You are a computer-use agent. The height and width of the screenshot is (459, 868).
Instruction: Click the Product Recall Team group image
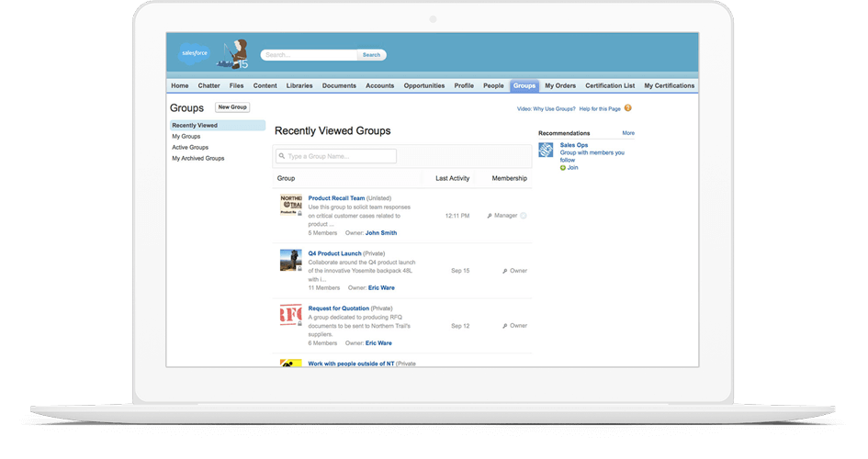pyautogui.click(x=290, y=205)
